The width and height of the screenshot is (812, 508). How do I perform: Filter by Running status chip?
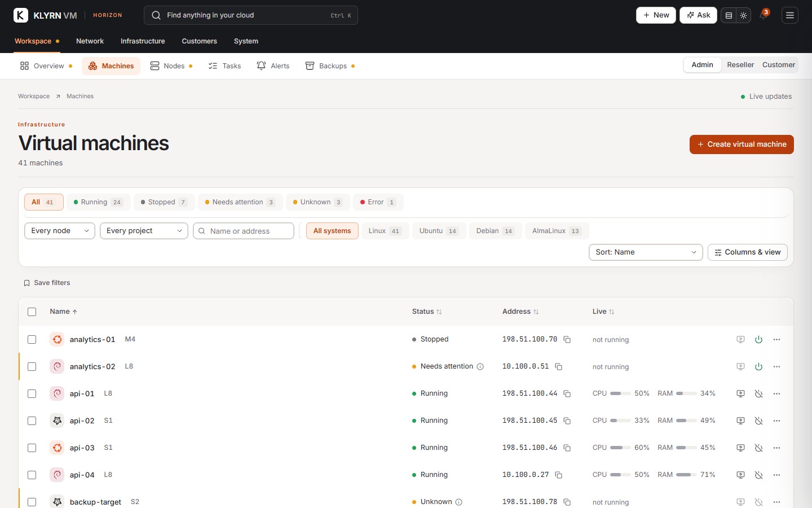pyautogui.click(x=98, y=202)
